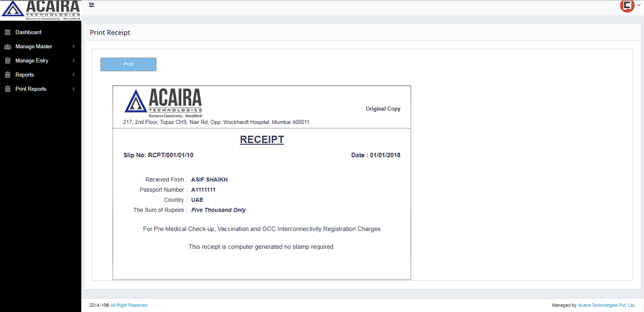Click the Dashboard bank icon
This screenshot has width=644, height=312.
(x=7, y=32)
